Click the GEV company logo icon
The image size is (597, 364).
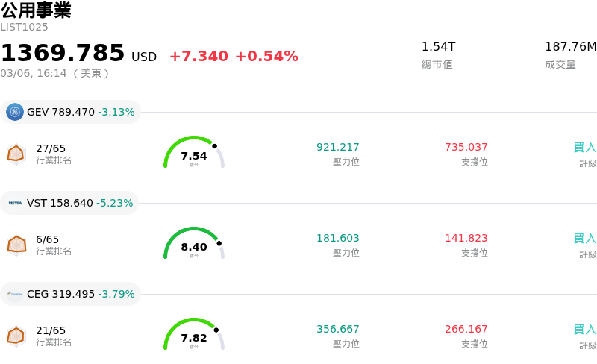(x=15, y=112)
